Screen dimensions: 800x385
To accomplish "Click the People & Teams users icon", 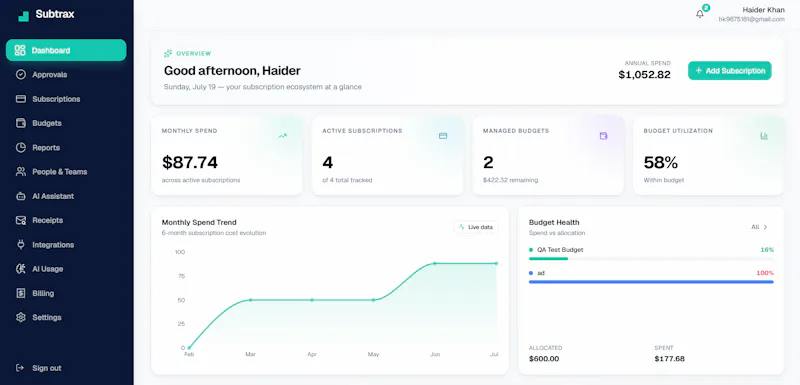I will coord(20,172).
